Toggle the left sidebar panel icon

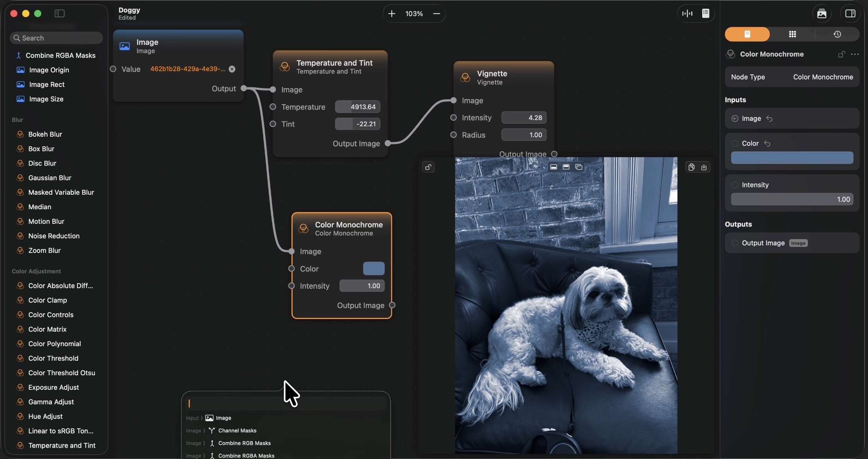coord(59,13)
